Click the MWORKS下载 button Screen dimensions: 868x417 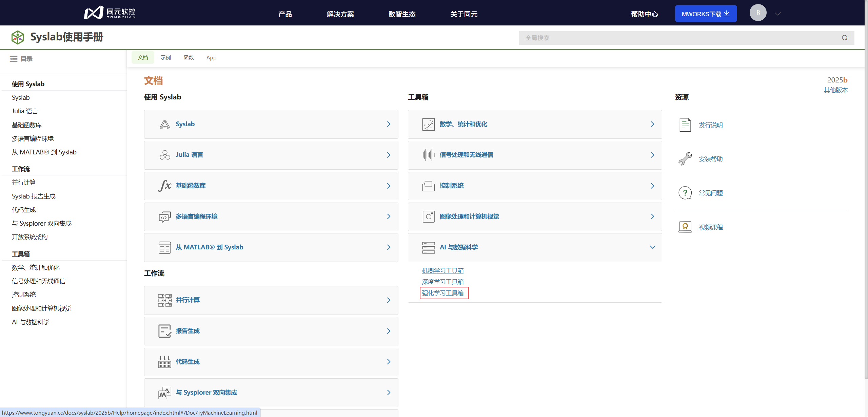(706, 14)
